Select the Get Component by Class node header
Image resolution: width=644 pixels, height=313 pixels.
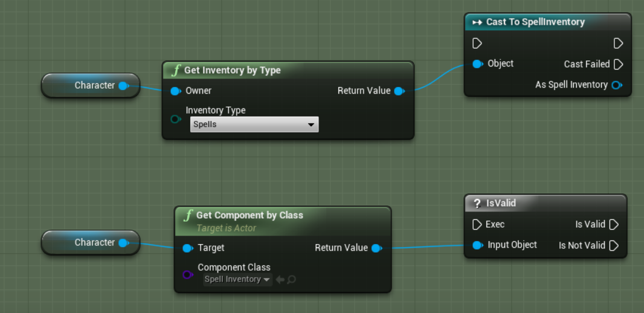pyautogui.click(x=249, y=216)
